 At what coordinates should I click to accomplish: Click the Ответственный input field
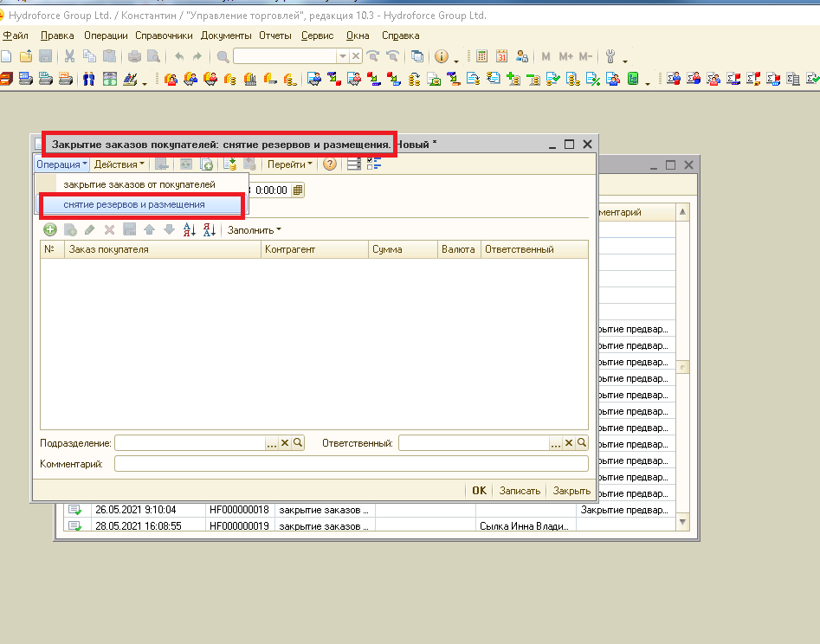click(474, 443)
